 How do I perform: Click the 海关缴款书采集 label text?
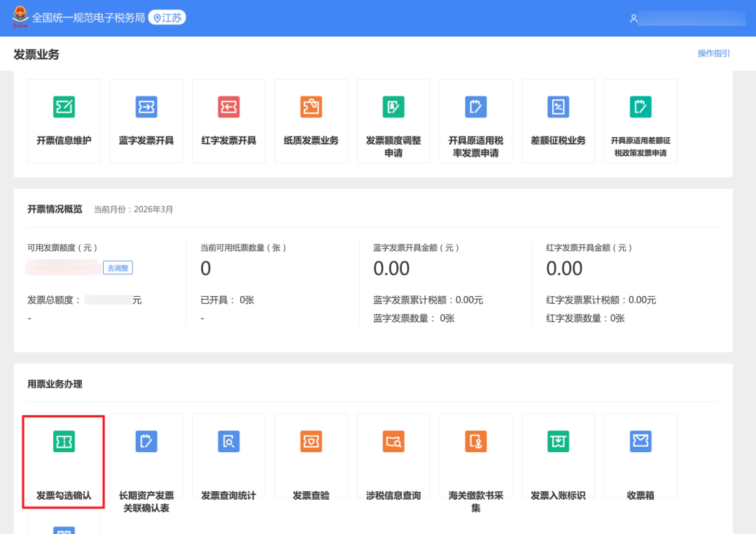476,502
